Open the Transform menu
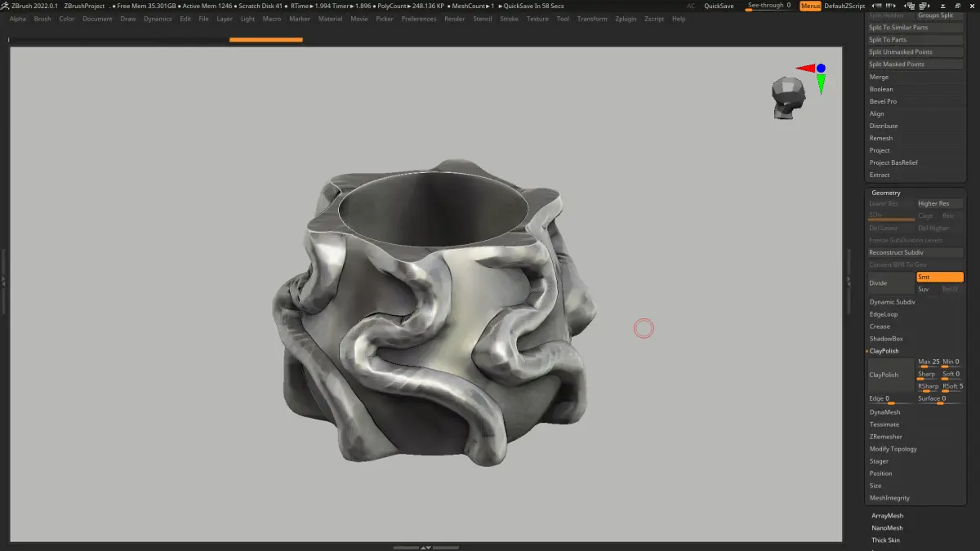 [592, 19]
